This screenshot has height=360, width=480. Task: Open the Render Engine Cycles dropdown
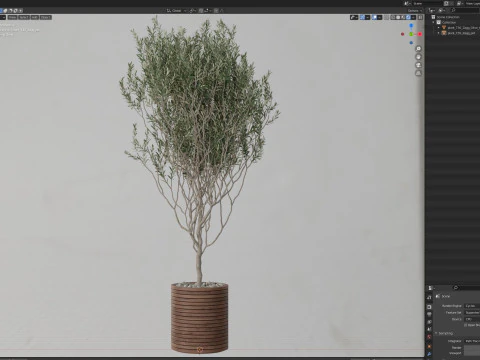click(472, 306)
